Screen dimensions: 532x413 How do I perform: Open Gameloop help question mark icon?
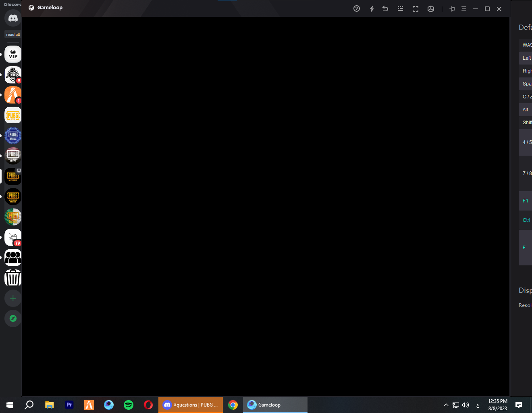coord(357,8)
